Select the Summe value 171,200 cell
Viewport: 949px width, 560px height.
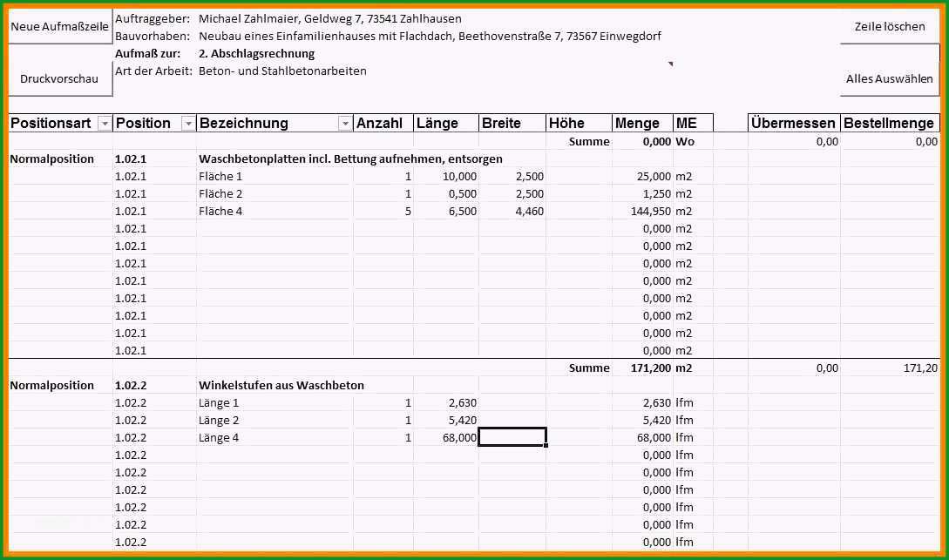643,368
